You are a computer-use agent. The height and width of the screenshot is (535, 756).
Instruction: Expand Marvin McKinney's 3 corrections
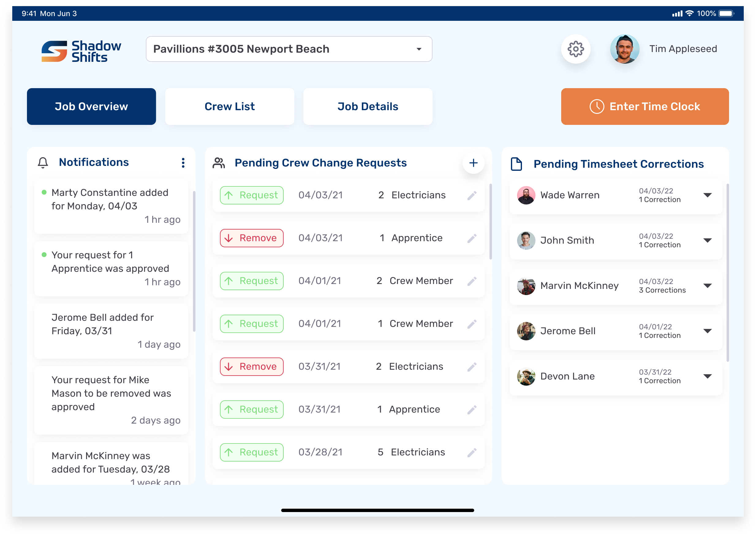708,286
